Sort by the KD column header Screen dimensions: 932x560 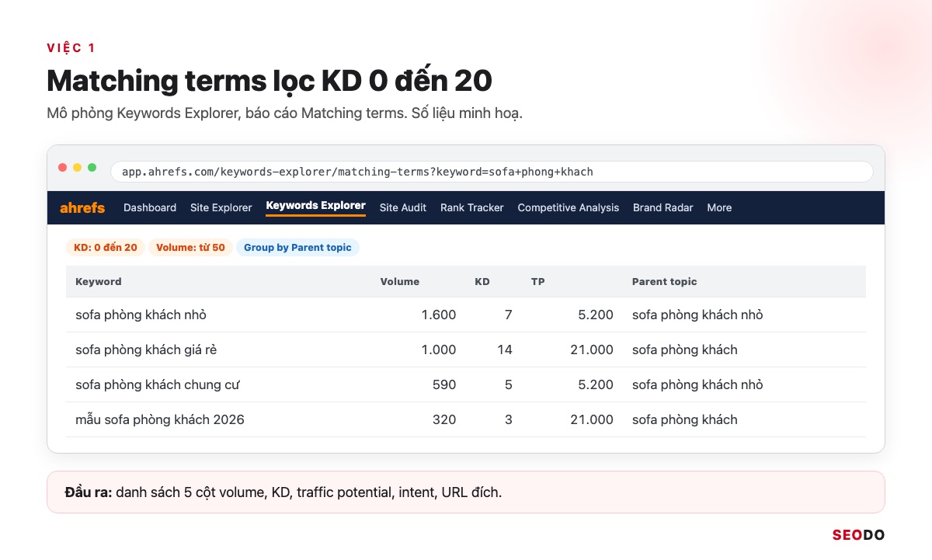(x=482, y=282)
